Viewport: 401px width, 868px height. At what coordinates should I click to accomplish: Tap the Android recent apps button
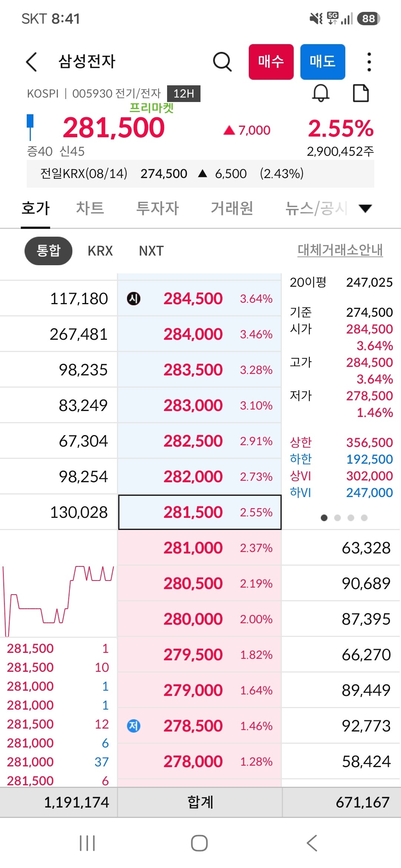[88, 843]
